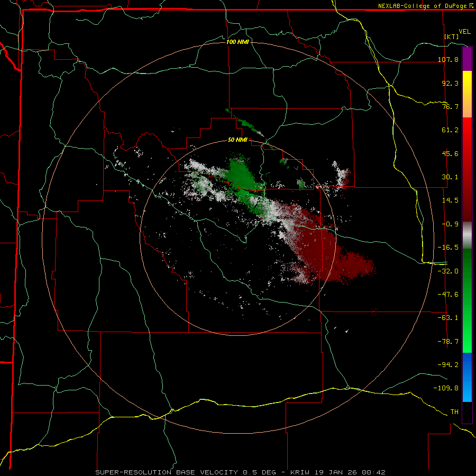Click the -94.2 legend value
Screen dimensions: 476x476
tap(448, 365)
